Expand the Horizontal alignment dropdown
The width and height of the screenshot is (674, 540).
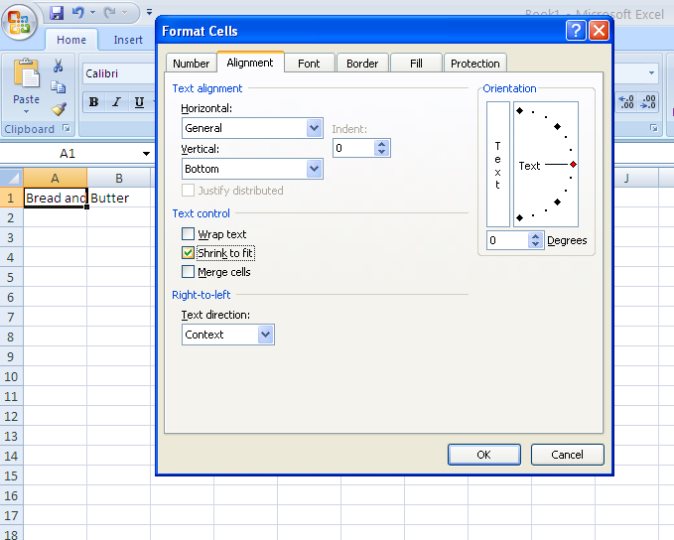(x=315, y=128)
